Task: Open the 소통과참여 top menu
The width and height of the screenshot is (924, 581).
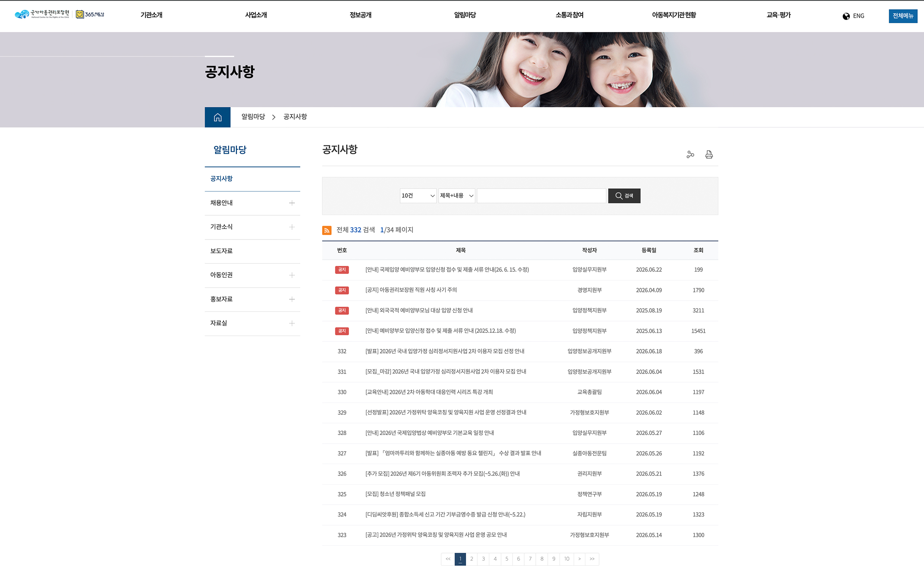Action: (569, 15)
